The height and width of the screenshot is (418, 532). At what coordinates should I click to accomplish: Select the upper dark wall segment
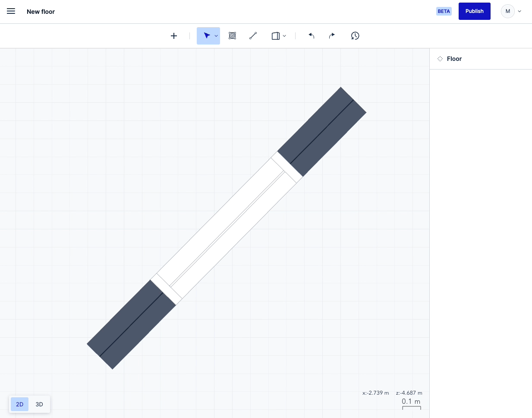pos(322,132)
